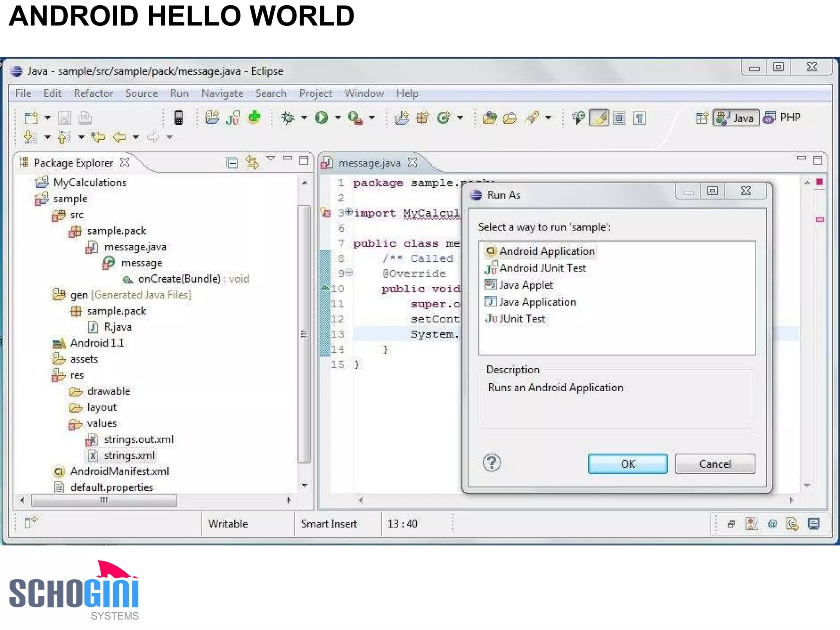This screenshot has width=840, height=630.
Task: Select MyCalculations project in Package Explorer
Action: 81,183
